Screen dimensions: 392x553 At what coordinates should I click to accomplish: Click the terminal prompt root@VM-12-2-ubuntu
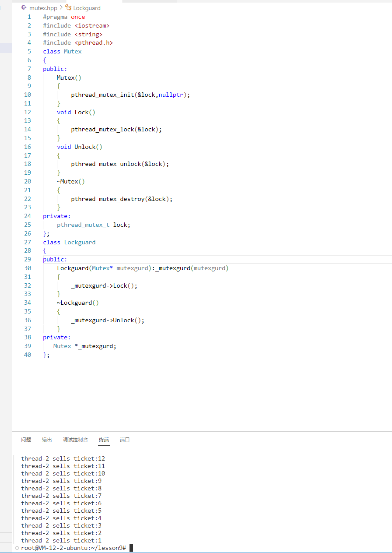73,548
